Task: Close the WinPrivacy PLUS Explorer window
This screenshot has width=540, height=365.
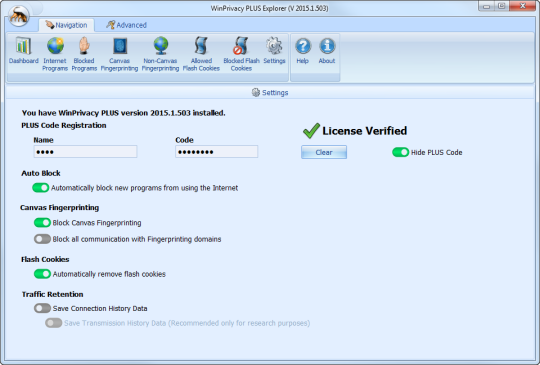Action: click(522, 6)
